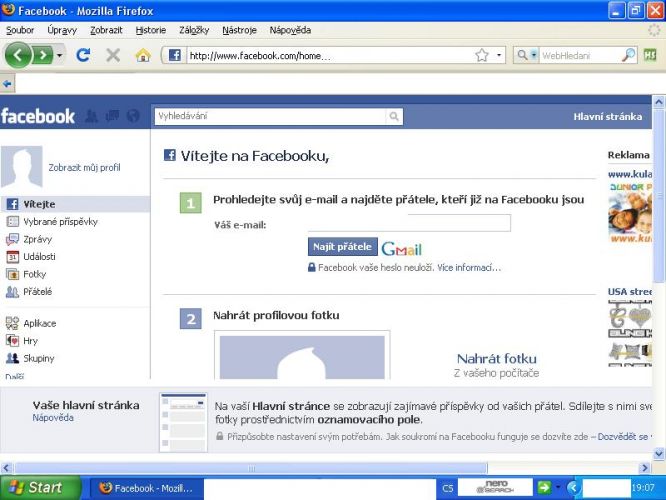Click the green HS toolbar icon
666x500 pixels.
(650, 55)
